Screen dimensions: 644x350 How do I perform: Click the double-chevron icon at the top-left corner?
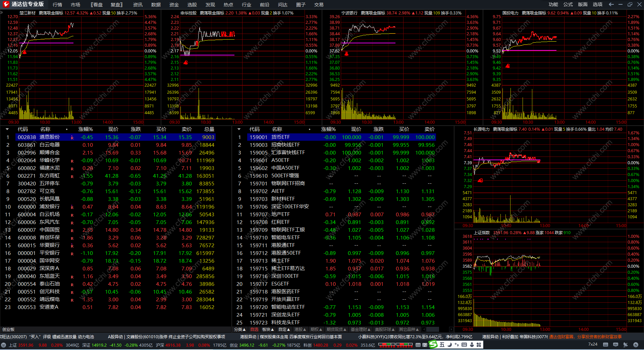point(2,13)
